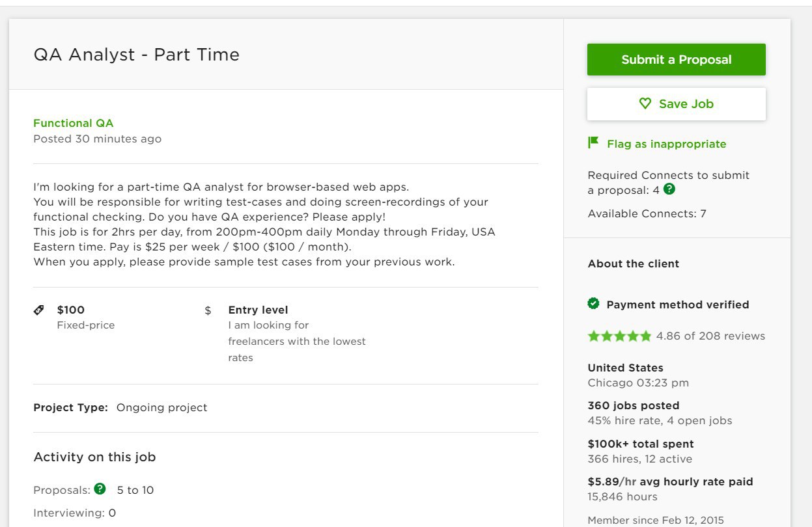The image size is (812, 527).
Task: Click the Submit a Proposal button
Action: [676, 59]
